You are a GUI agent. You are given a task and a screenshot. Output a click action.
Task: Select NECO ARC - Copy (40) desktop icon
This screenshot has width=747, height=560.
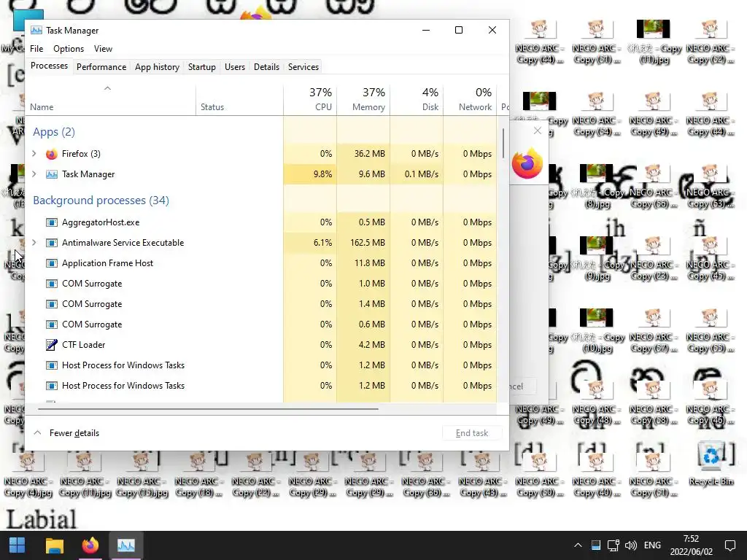595,475
